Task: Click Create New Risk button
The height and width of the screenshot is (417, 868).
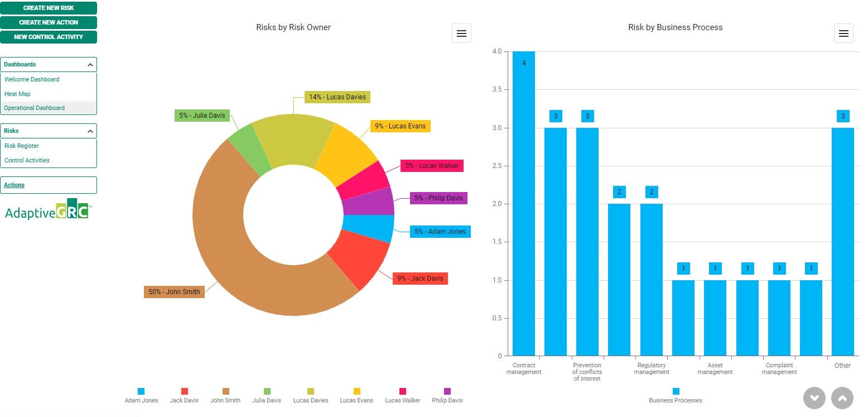Action: tap(49, 8)
